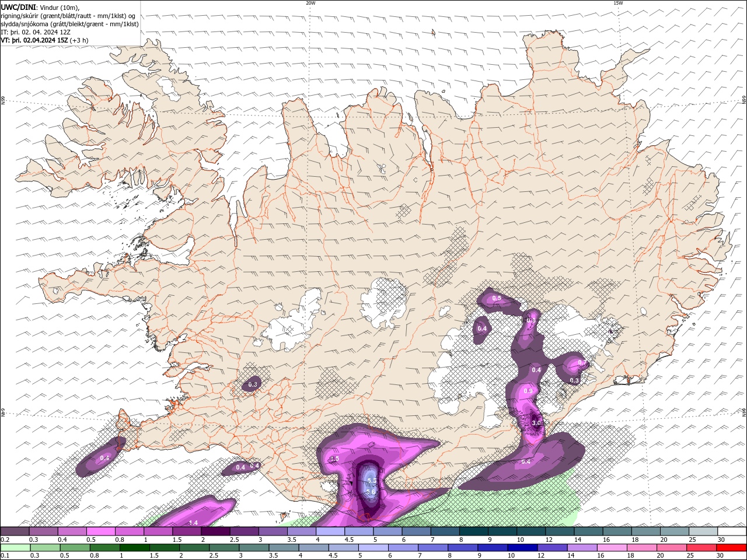This screenshot has width=747, height=560.
Task: Click the very dark purple 2 snow swatch
Action: 215,531
